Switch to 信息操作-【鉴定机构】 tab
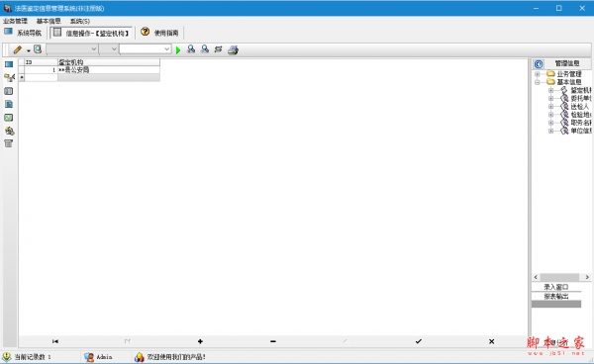 [91, 33]
